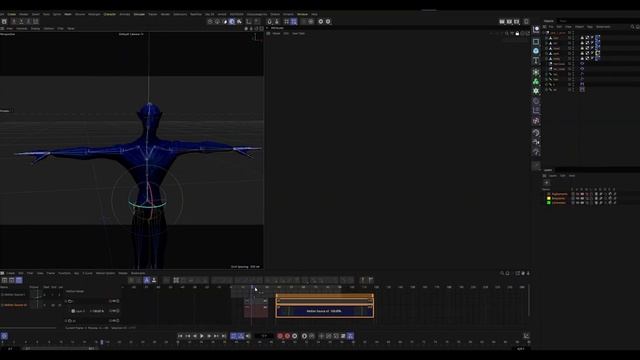This screenshot has width=640, height=360.
Task: Click the highlighted icon at far left of playback bar
Action: click(4, 336)
